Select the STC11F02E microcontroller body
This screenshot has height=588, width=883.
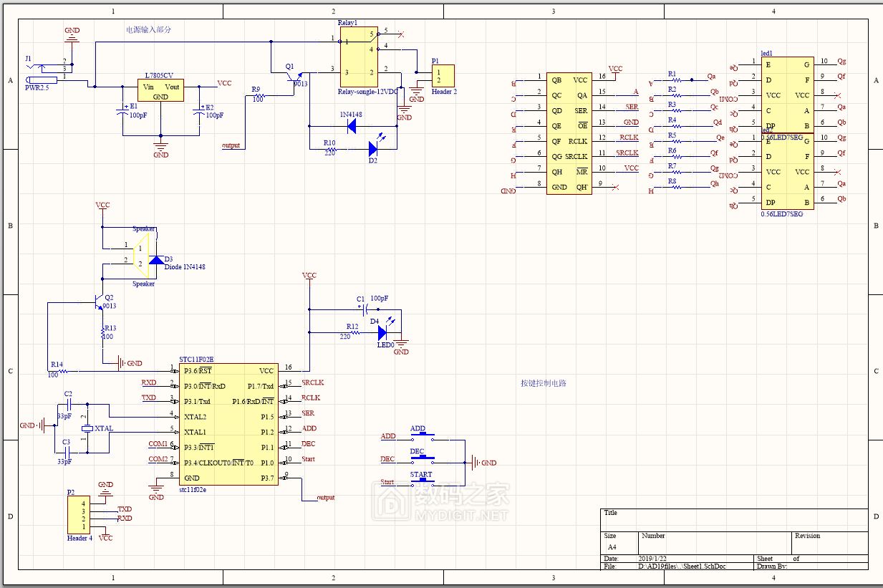pos(228,424)
